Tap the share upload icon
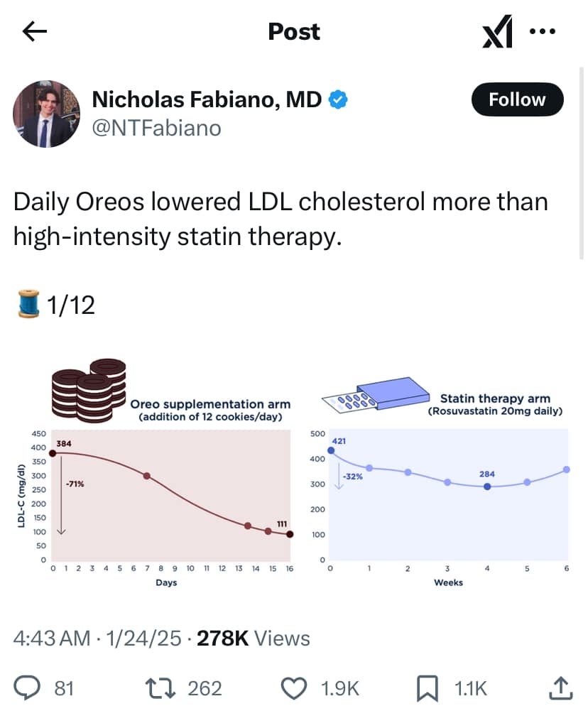The width and height of the screenshot is (588, 728). click(x=560, y=687)
